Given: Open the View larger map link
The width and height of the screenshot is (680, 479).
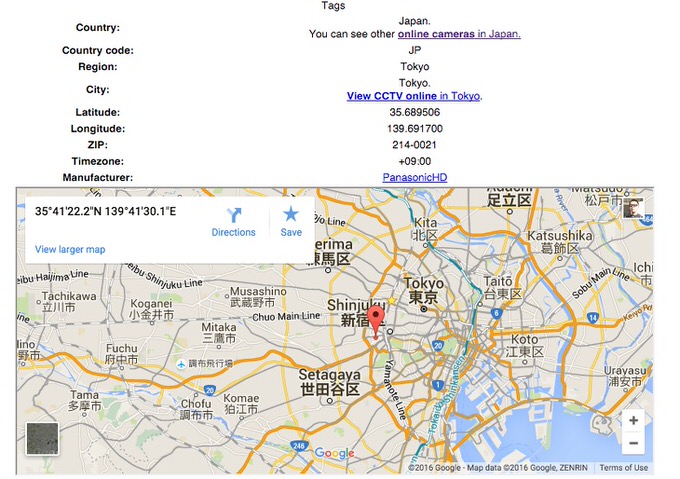Looking at the screenshot, I should [70, 249].
